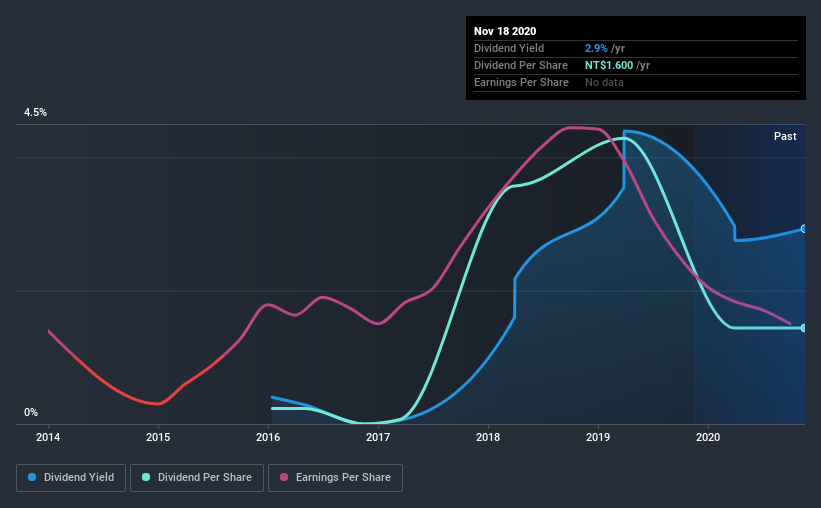Click the teal Dividend Per Share legend dot
821x508 pixels.
click(146, 477)
